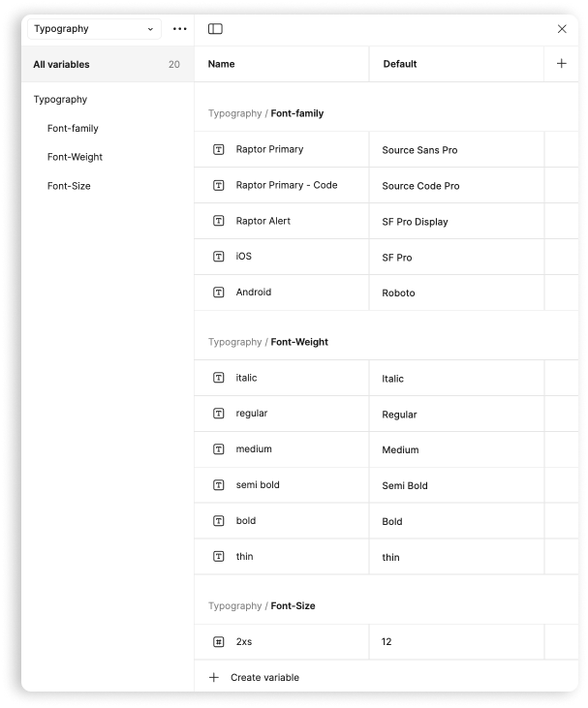Select All variables in the sidebar
Screen dimensions: 588x708
tap(62, 65)
